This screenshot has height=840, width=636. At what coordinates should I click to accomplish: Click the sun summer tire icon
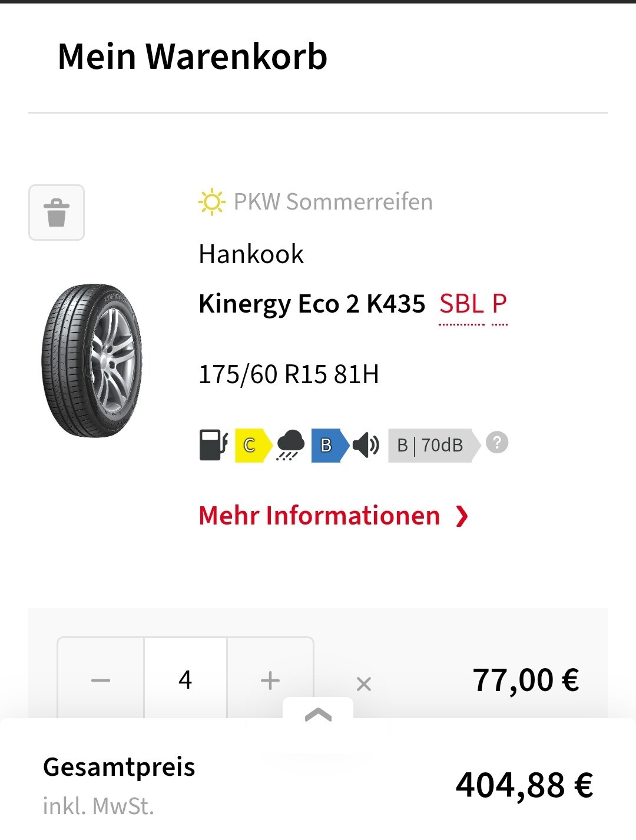click(x=211, y=202)
